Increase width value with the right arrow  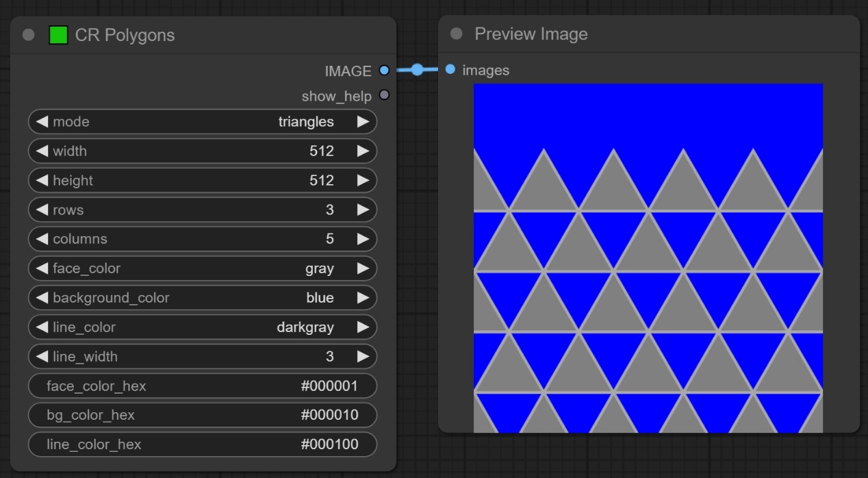363,151
